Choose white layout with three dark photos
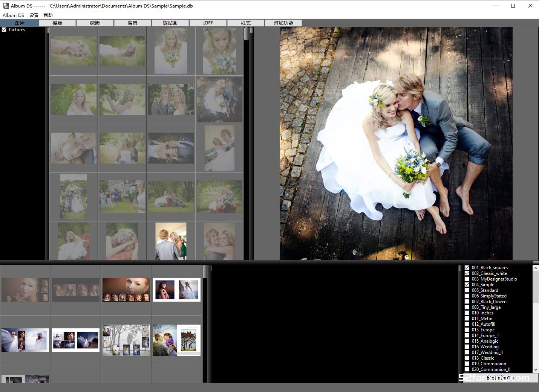 tap(76, 340)
